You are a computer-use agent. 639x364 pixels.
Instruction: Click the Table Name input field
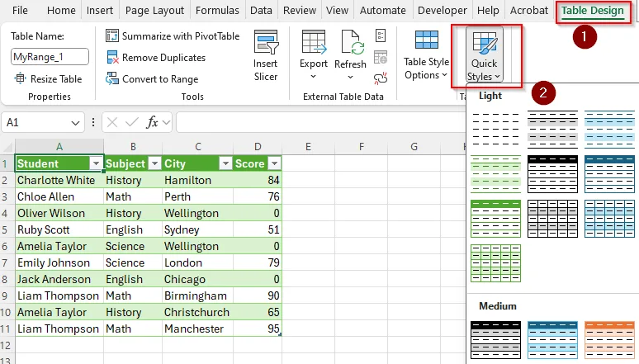point(50,57)
